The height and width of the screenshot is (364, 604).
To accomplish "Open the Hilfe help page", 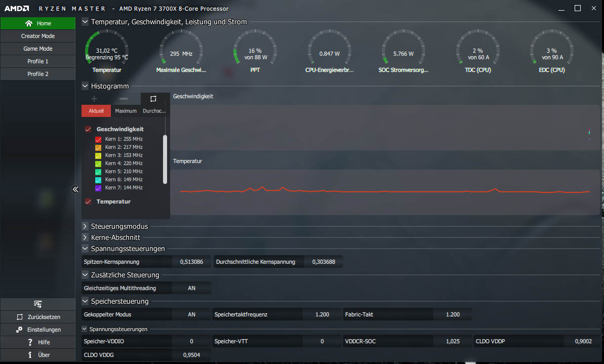I will (38, 342).
